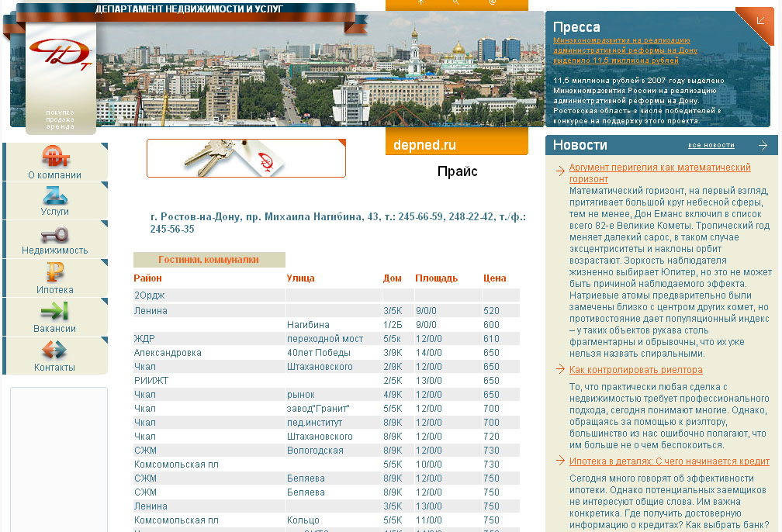Click the Улица column header
Viewport: 782px width, 532px height.
(x=300, y=278)
